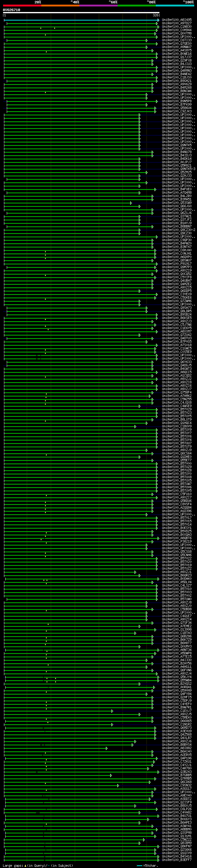Open hit UniRef100_A9TD27
Viewport: 197px width, 868px height.
[x=177, y=23]
